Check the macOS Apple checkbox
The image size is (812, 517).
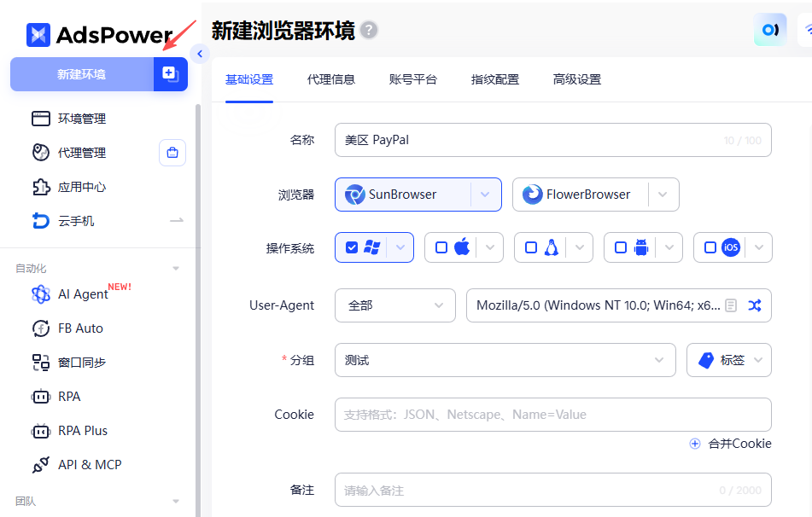click(x=441, y=247)
